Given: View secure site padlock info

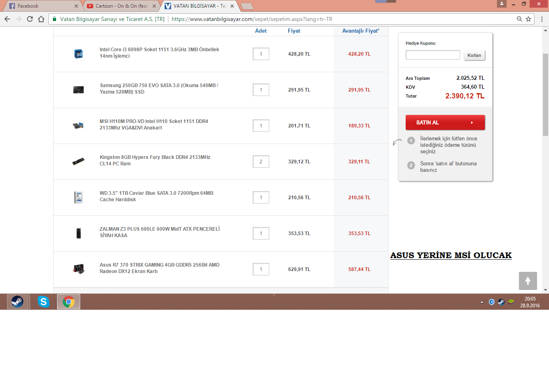Looking at the screenshot, I should point(54,19).
